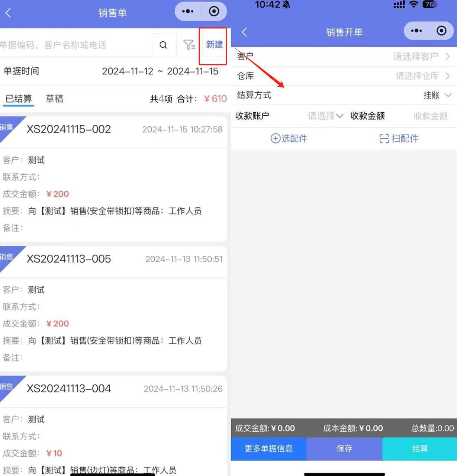The height and width of the screenshot is (476, 457).
Task: Tap the Wi-Fi status icon
Action: pyautogui.click(x=413, y=4)
